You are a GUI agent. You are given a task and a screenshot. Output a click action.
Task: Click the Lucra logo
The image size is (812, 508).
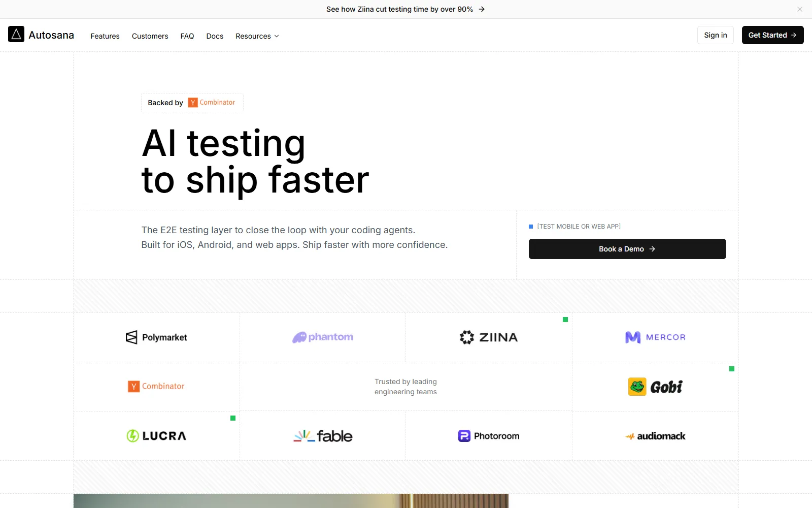[x=156, y=436]
